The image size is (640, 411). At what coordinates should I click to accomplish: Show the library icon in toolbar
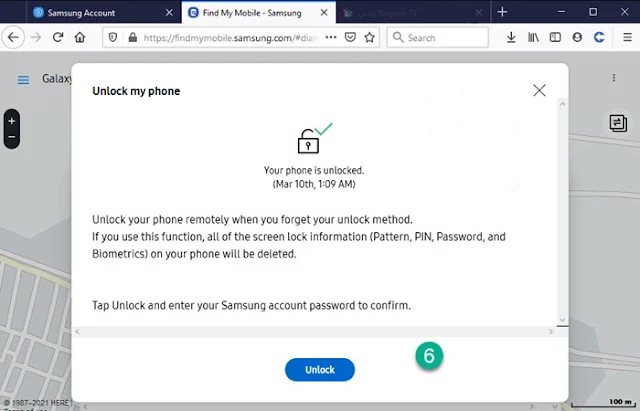point(533,37)
